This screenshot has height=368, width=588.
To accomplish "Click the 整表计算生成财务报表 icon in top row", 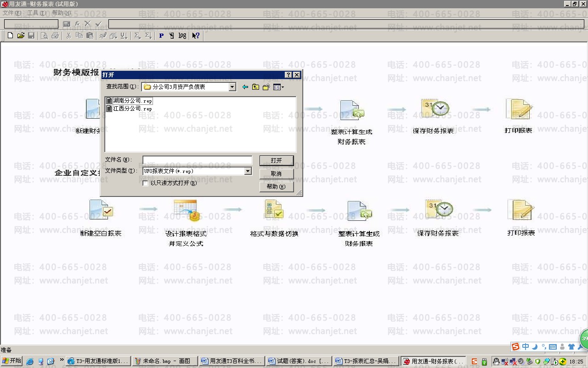I will click(352, 111).
